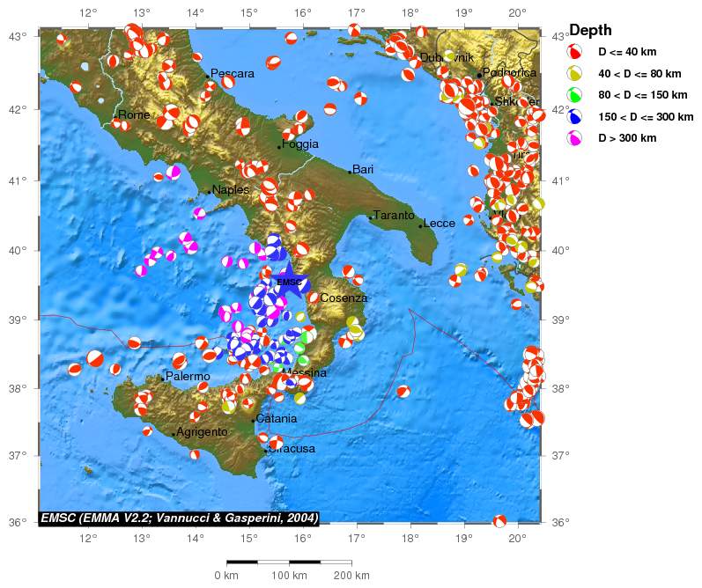Click the distance scale bar
This screenshot has width=702, height=588.
point(289,562)
